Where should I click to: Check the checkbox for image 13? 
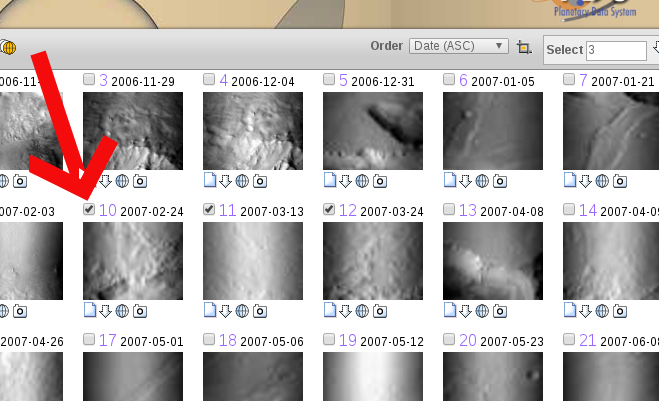pyautogui.click(x=449, y=209)
